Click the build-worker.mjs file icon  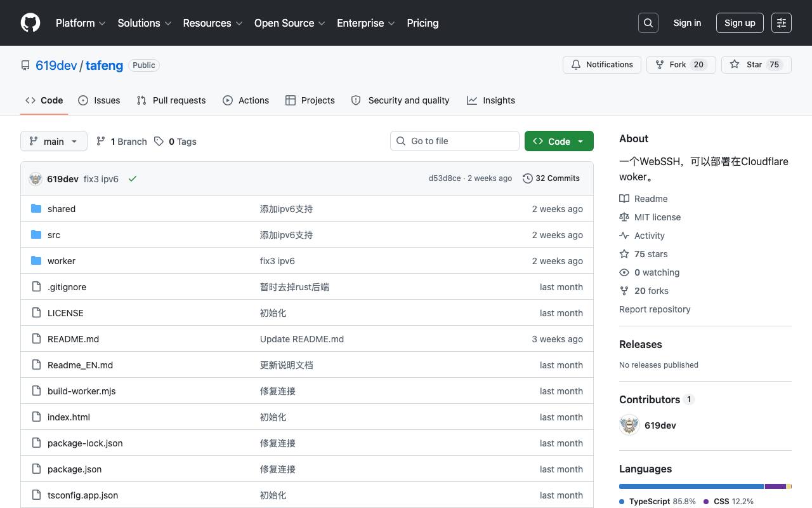[x=36, y=391]
